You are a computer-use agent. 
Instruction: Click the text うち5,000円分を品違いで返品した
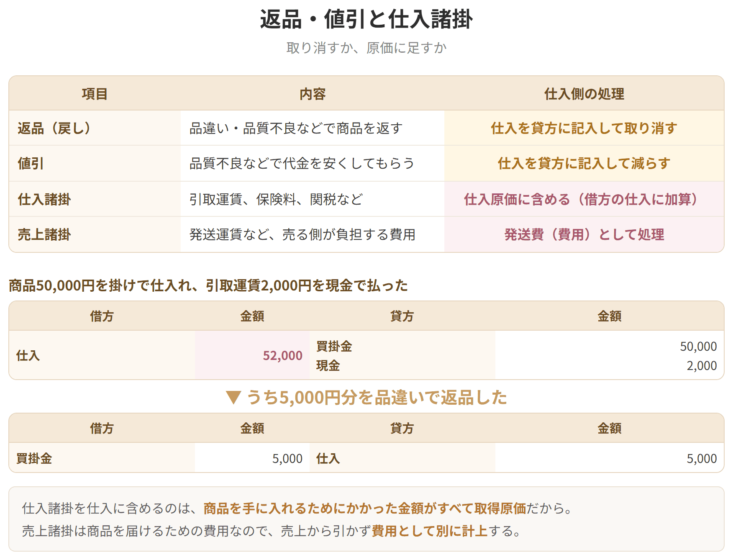pyautogui.click(x=377, y=398)
